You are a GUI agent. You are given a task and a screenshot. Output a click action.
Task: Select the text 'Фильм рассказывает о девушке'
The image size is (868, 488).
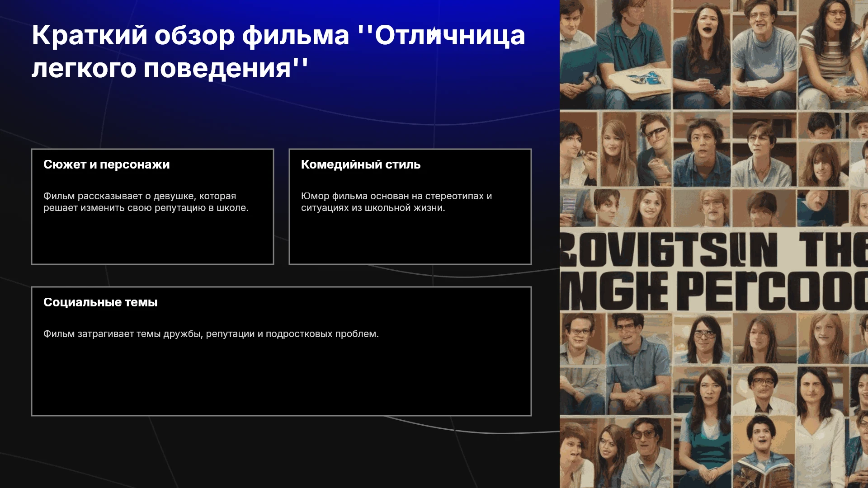(119, 196)
